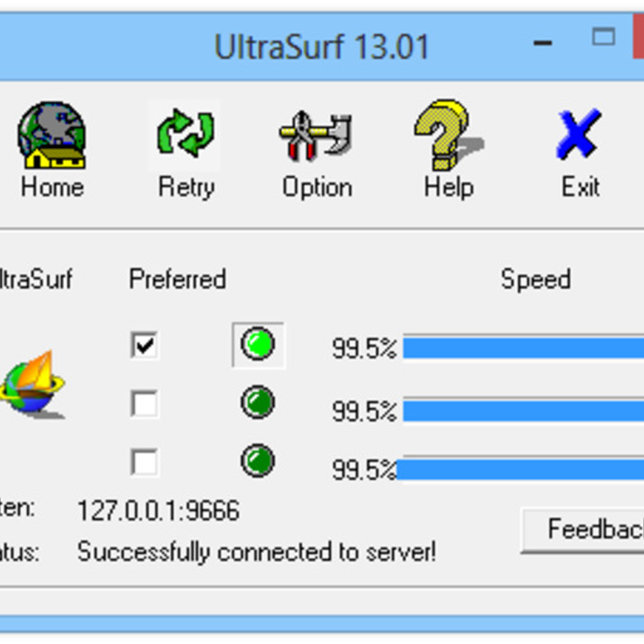Click the 'Successfully connected to server!' status

[x=257, y=552]
